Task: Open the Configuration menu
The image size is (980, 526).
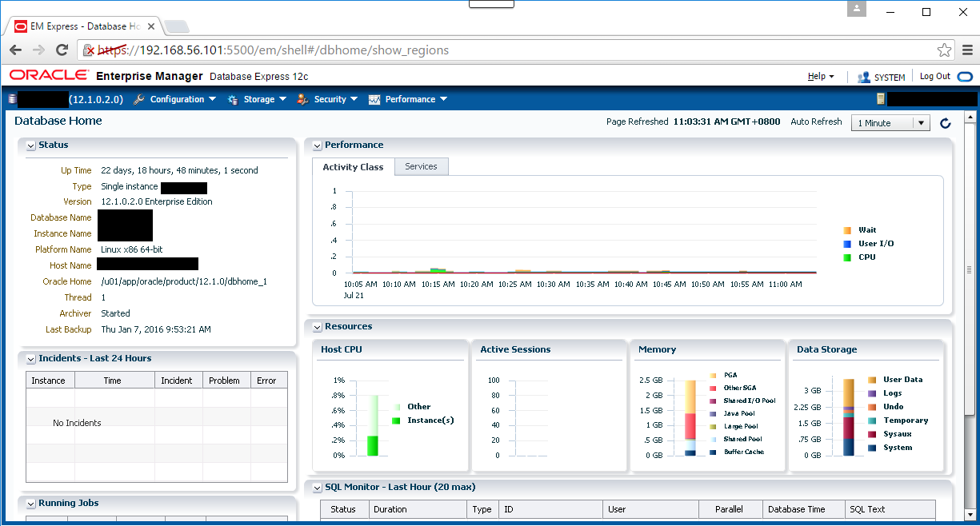Action: pyautogui.click(x=182, y=99)
